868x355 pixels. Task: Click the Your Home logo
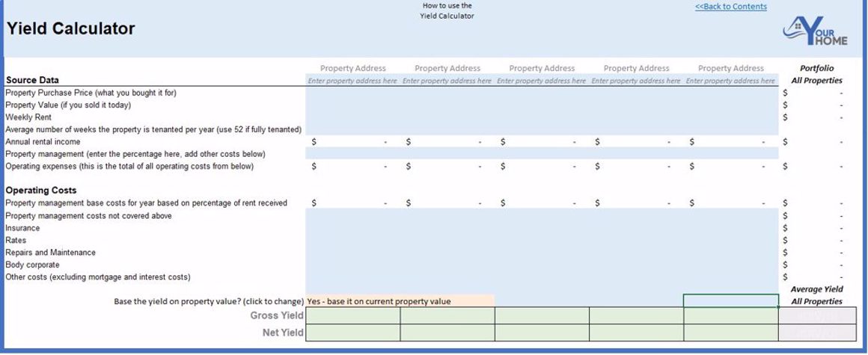(x=815, y=32)
